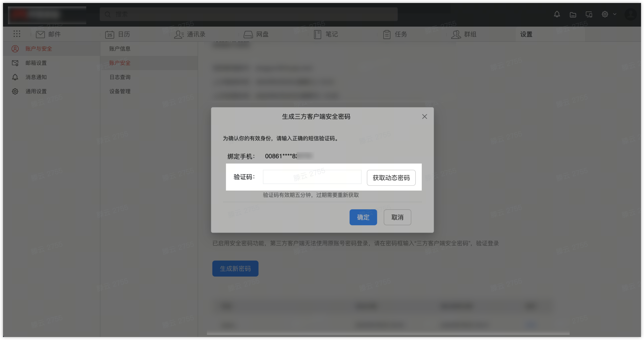Viewport: 644px width, 340px height.
Task: Open the 群组 groups tab
Action: click(464, 34)
